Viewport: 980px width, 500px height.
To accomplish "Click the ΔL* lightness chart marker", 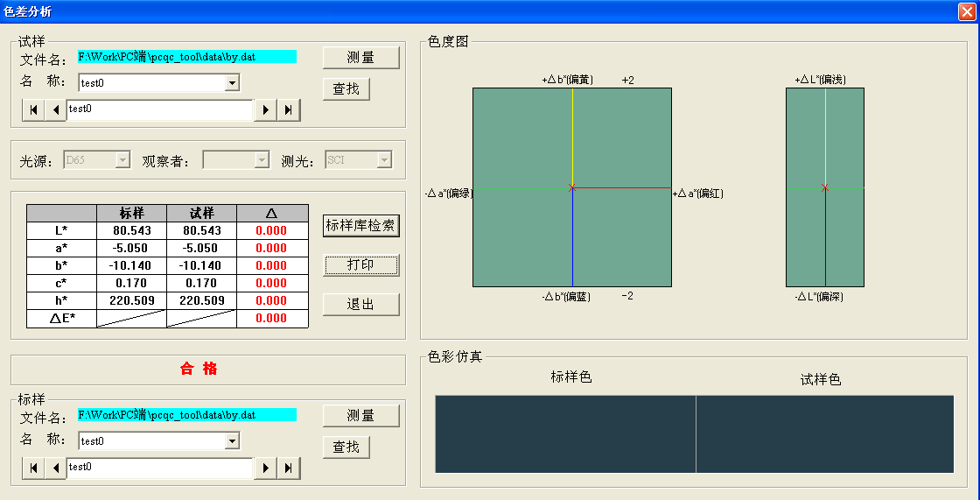I will click(825, 187).
